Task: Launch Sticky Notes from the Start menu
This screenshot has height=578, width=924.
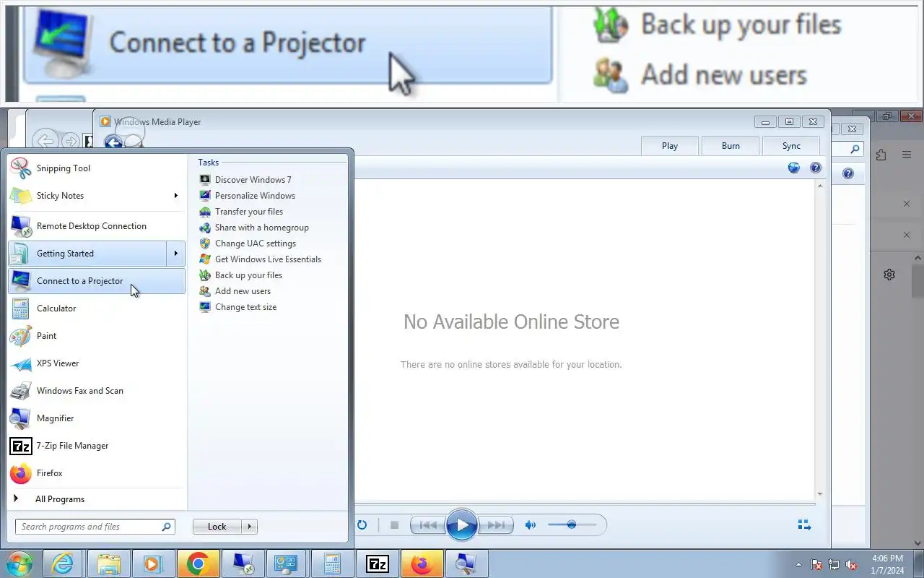Action: click(97, 196)
